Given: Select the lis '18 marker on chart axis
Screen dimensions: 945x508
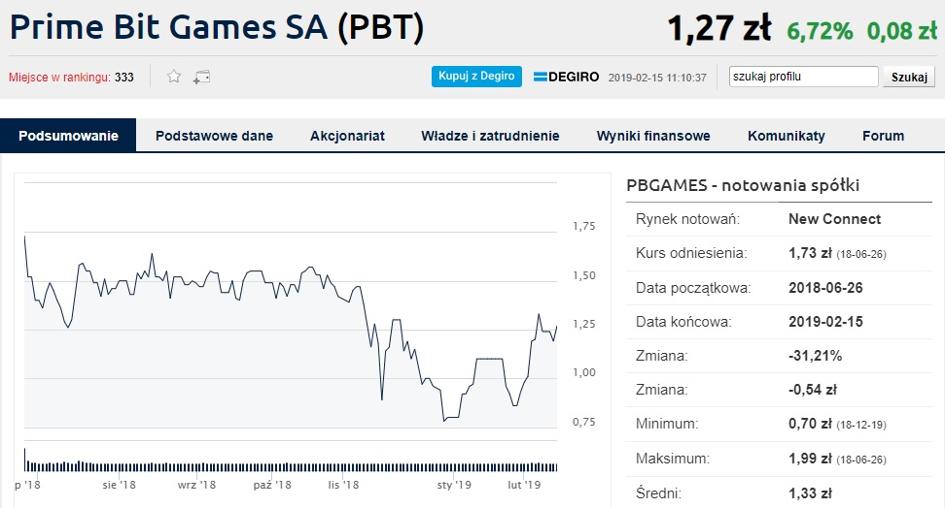Looking at the screenshot, I should pos(343,484).
